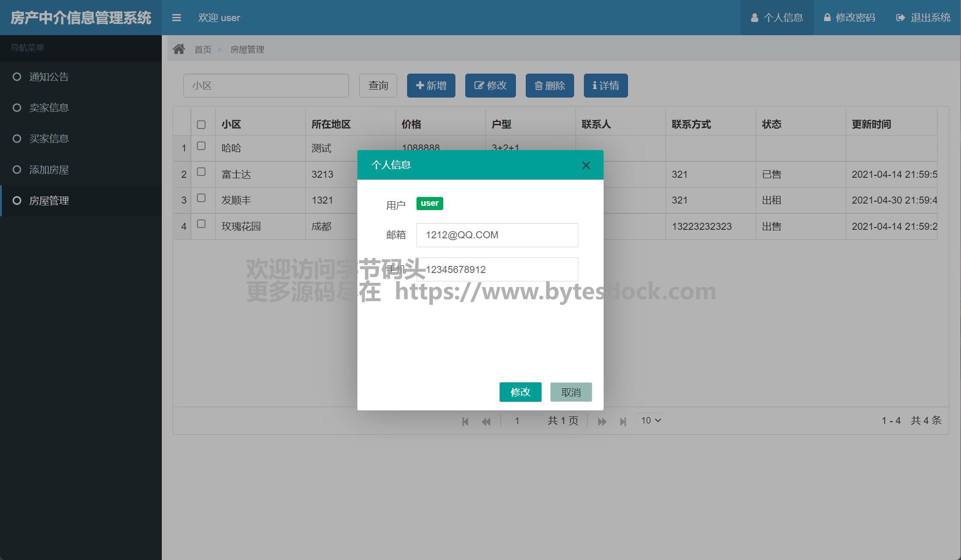Click the home icon in breadcrumb

pyautogui.click(x=179, y=49)
